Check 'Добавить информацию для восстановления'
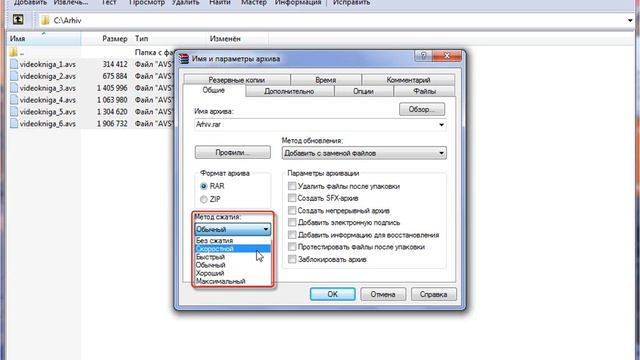Image resolution: width=640 pixels, height=360 pixels. [292, 235]
